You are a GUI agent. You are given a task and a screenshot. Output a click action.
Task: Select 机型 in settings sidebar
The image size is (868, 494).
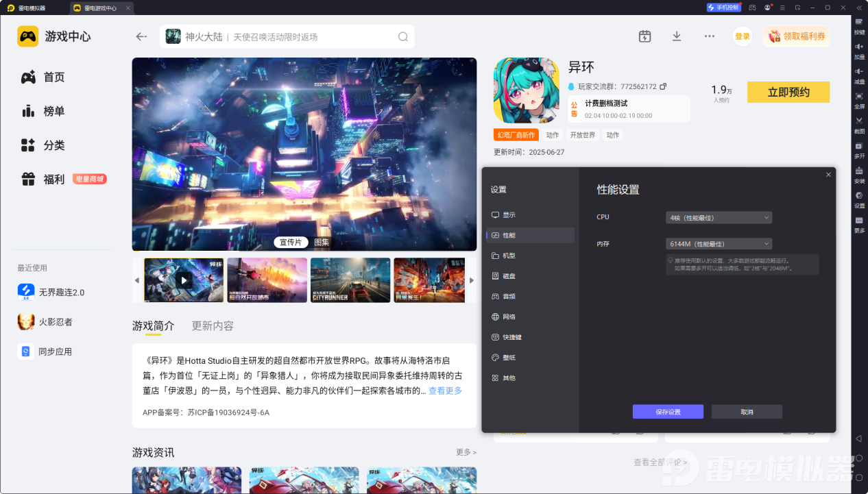coord(531,256)
